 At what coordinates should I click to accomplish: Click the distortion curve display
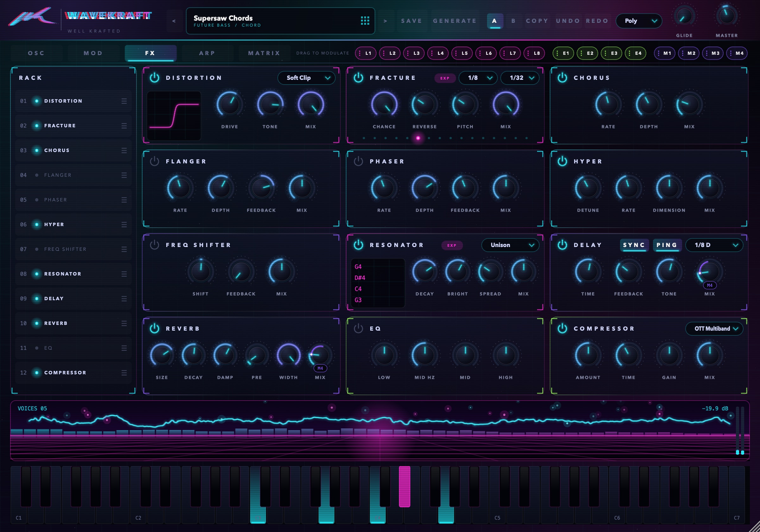tap(174, 116)
